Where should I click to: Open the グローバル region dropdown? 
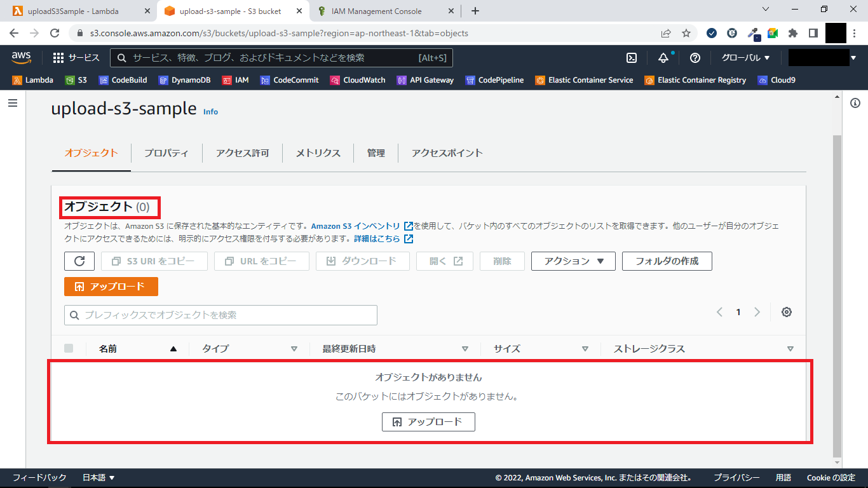[x=745, y=58]
